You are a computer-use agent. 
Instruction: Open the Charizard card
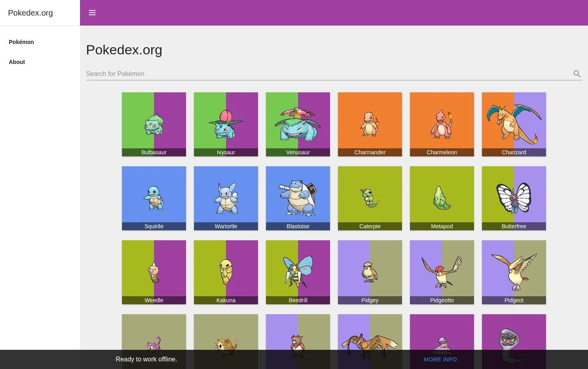514,124
